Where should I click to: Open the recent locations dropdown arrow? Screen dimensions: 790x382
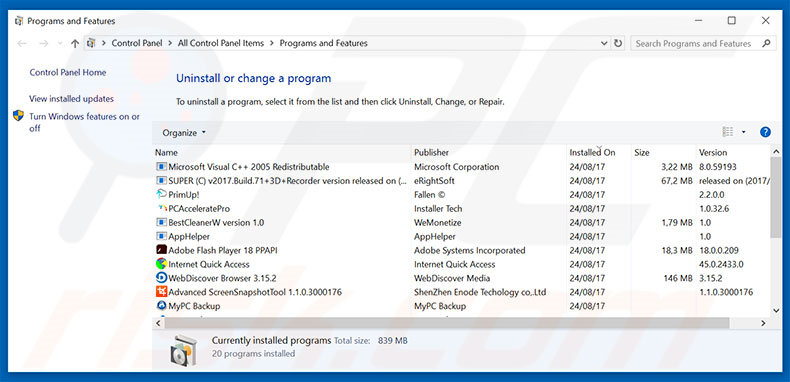click(60, 44)
